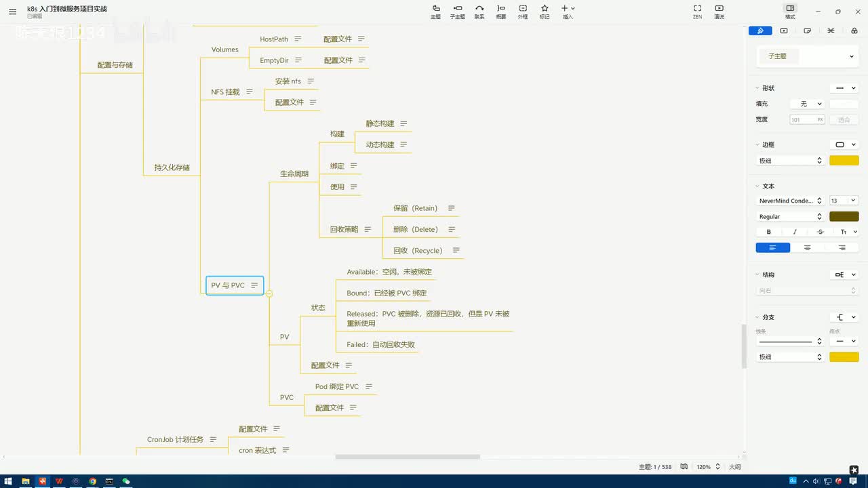Screen dimensions: 868x488
Task: Toggle italic text formatting
Action: click(x=795, y=232)
